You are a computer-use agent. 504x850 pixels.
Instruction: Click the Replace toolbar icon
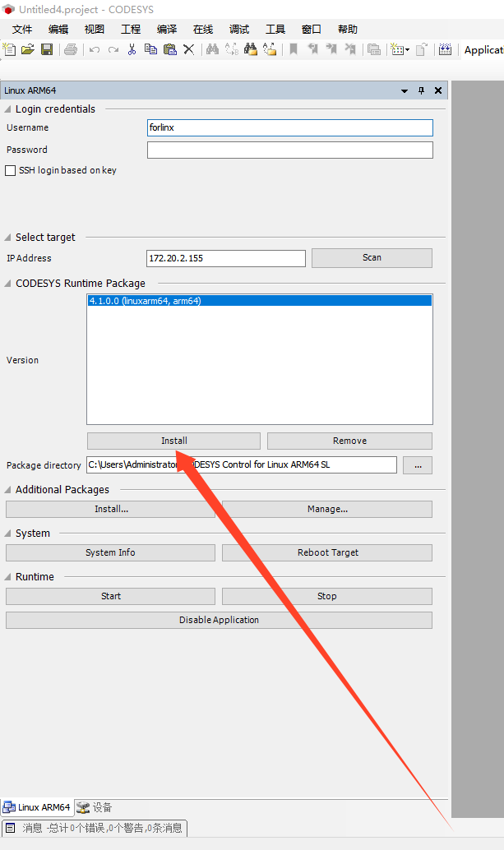pos(231,49)
